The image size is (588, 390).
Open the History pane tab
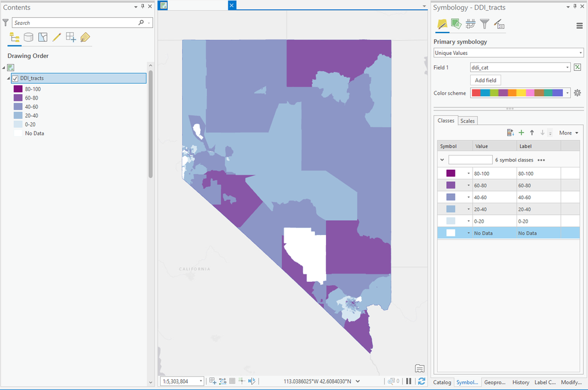[521, 382]
